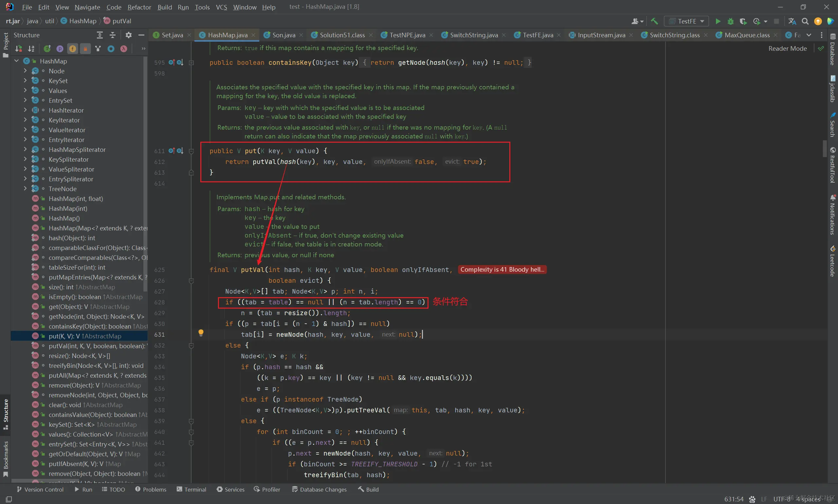The image size is (838, 504).
Task: Click the Translate icon in toolbar
Action: pos(792,21)
